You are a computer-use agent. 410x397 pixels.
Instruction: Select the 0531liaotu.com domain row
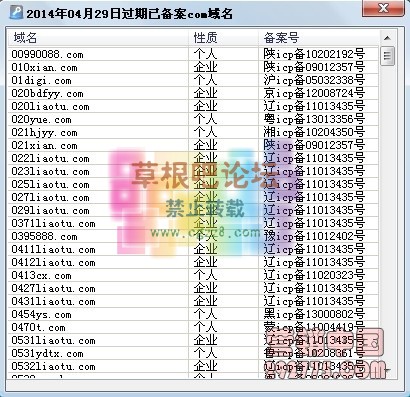[193, 340]
